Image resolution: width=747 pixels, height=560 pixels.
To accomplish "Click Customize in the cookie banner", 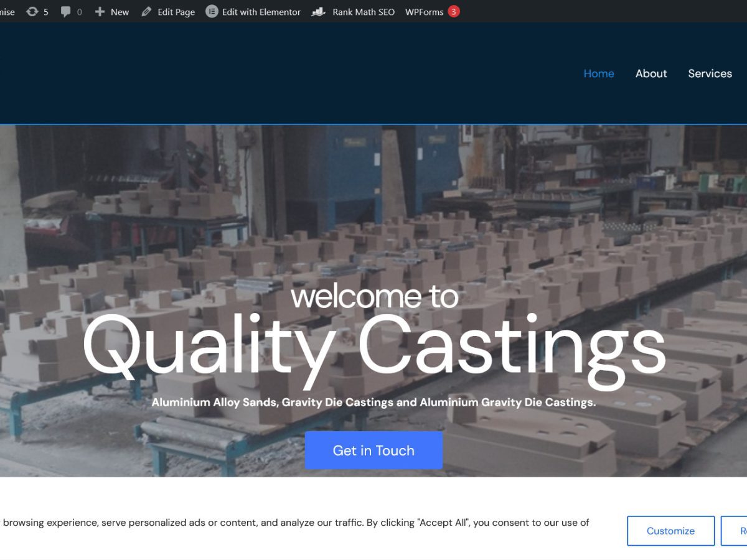I will pyautogui.click(x=670, y=531).
